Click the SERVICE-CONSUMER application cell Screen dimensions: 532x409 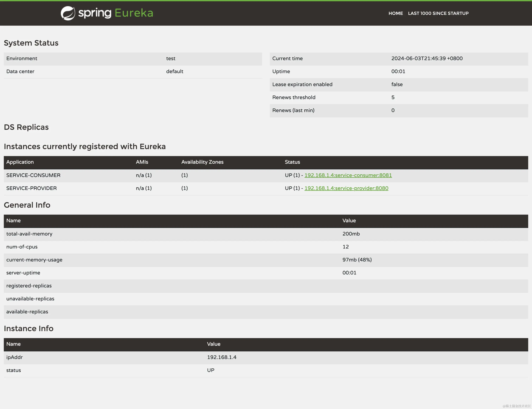coord(33,175)
